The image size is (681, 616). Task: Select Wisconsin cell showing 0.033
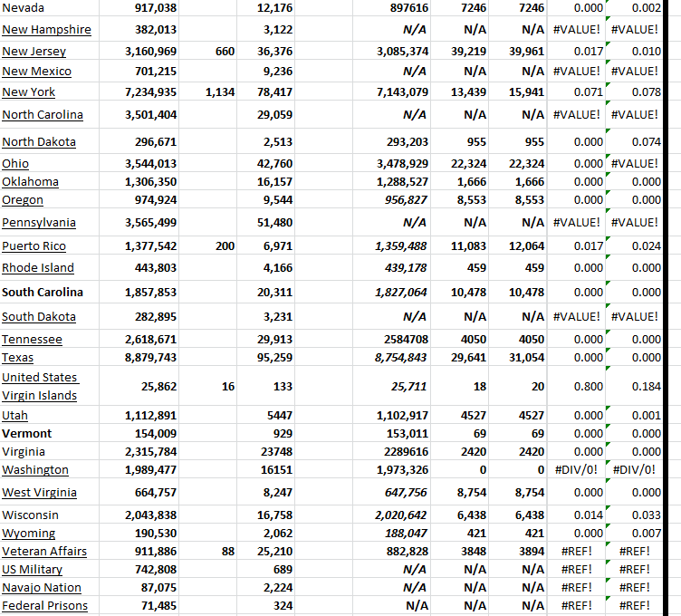coord(635,515)
